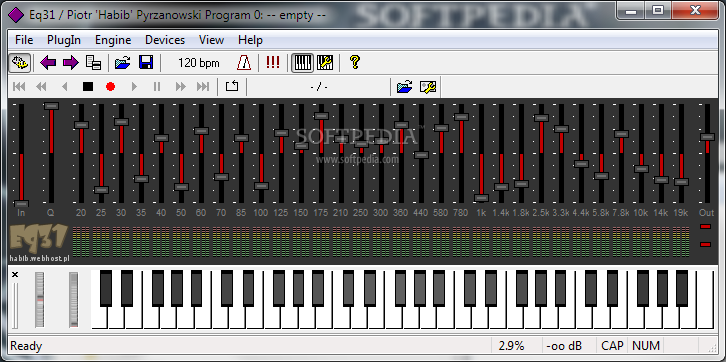This screenshot has height=362, width=726.
Task: Pause playback with the pause button
Action: [x=157, y=87]
